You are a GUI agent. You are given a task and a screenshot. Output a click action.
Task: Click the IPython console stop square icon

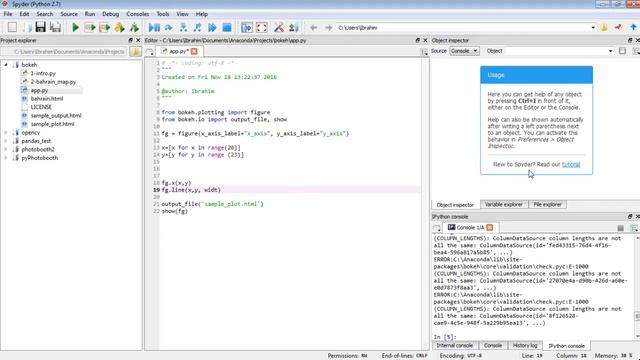620,228
